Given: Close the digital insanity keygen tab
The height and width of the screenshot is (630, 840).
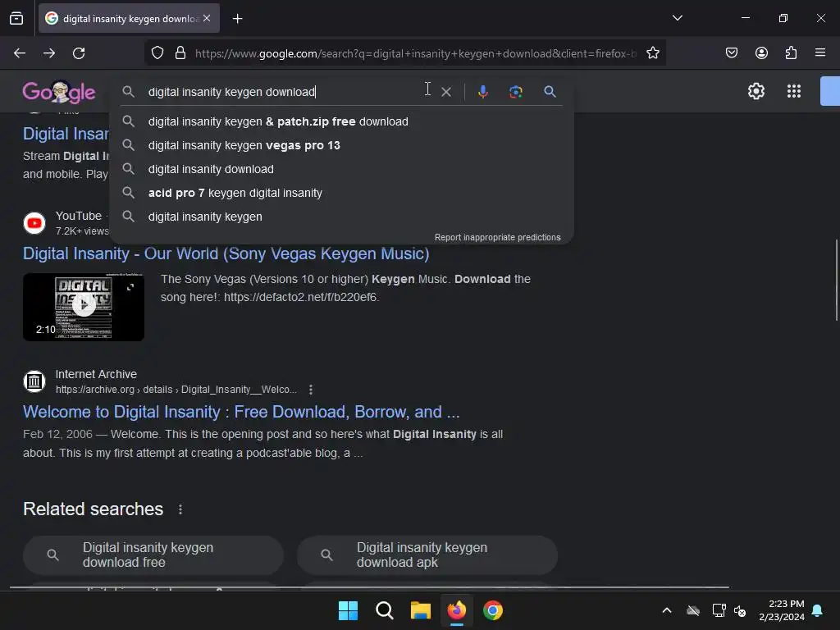Looking at the screenshot, I should click(207, 18).
